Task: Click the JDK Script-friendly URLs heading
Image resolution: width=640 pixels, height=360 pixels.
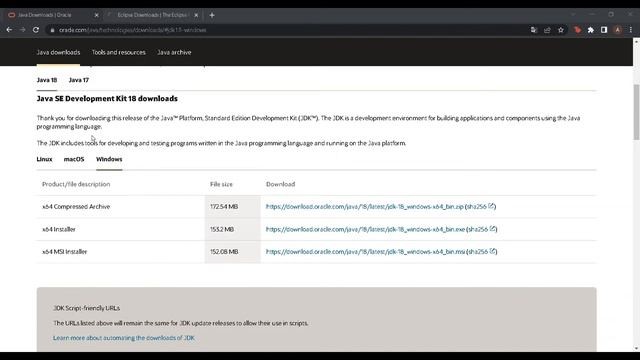Action: [87, 308]
